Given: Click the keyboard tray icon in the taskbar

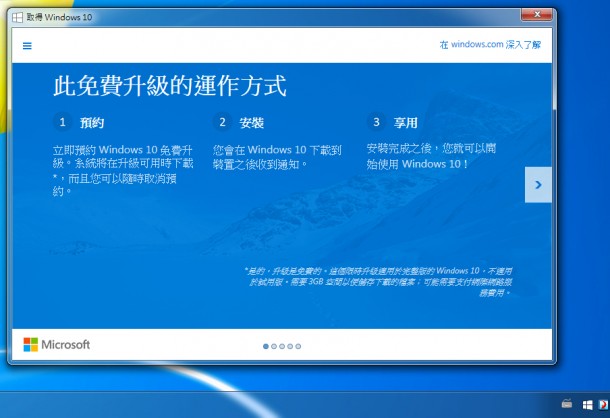Looking at the screenshot, I should [567, 404].
